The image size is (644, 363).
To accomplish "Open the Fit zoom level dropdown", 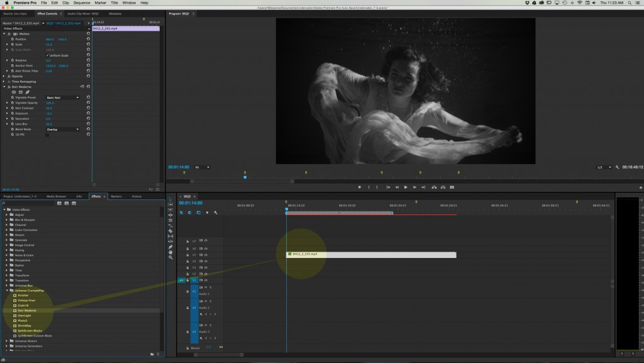I will (202, 167).
